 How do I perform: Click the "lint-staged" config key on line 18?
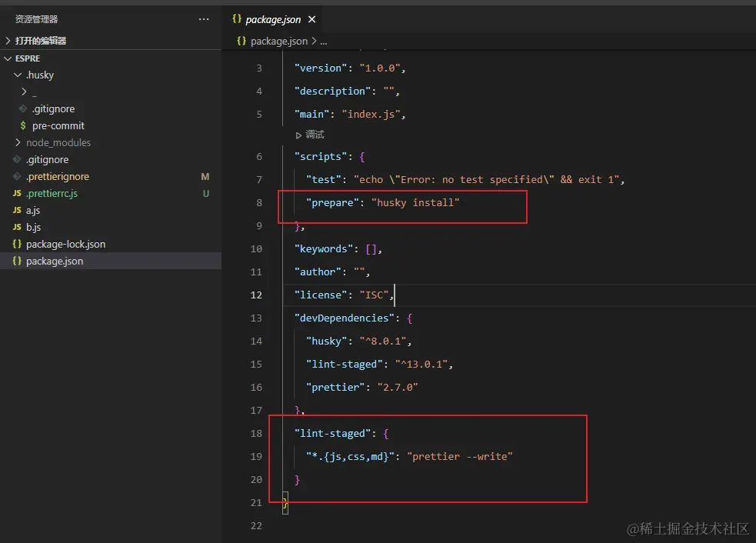tap(332, 434)
